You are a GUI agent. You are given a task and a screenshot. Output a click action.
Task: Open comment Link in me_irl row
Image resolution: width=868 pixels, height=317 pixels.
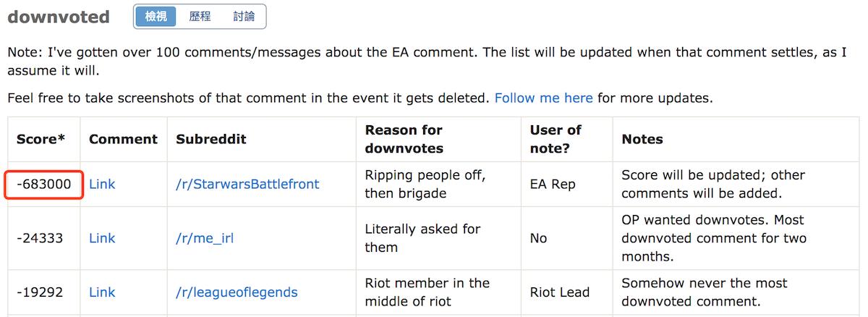tap(102, 238)
